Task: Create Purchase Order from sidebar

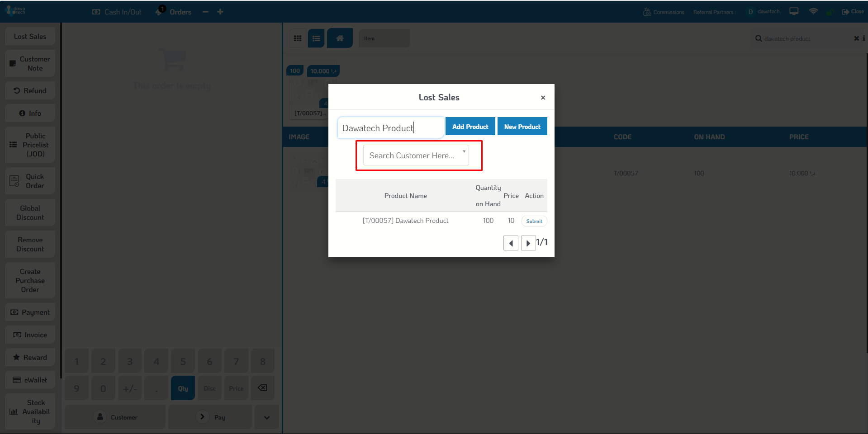Action: click(x=30, y=280)
